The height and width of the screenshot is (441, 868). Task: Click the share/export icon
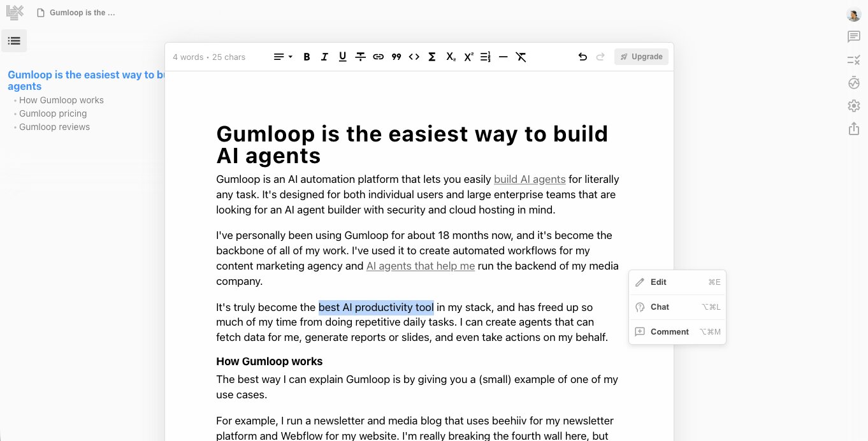(x=854, y=129)
